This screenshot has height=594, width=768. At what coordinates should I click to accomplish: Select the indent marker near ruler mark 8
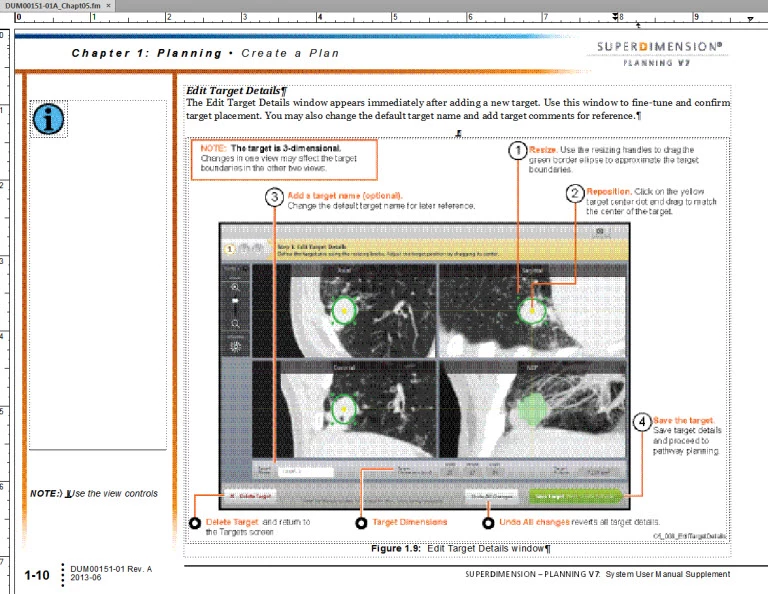tap(615, 17)
